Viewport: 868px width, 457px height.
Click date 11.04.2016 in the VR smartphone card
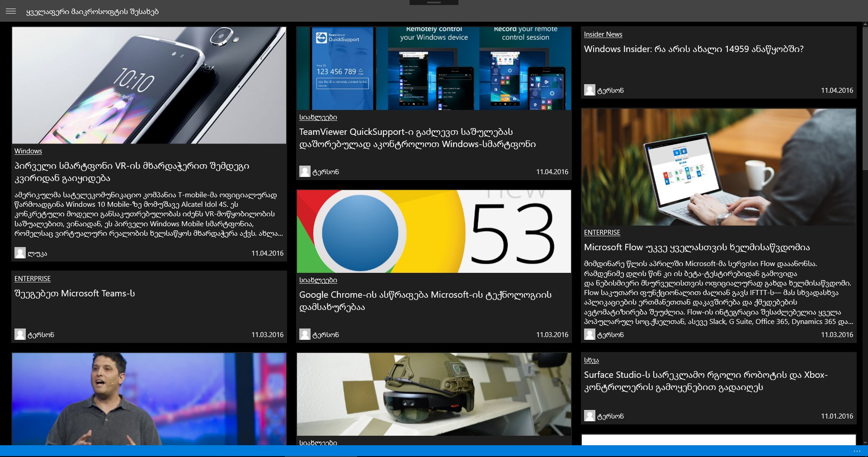(x=268, y=253)
